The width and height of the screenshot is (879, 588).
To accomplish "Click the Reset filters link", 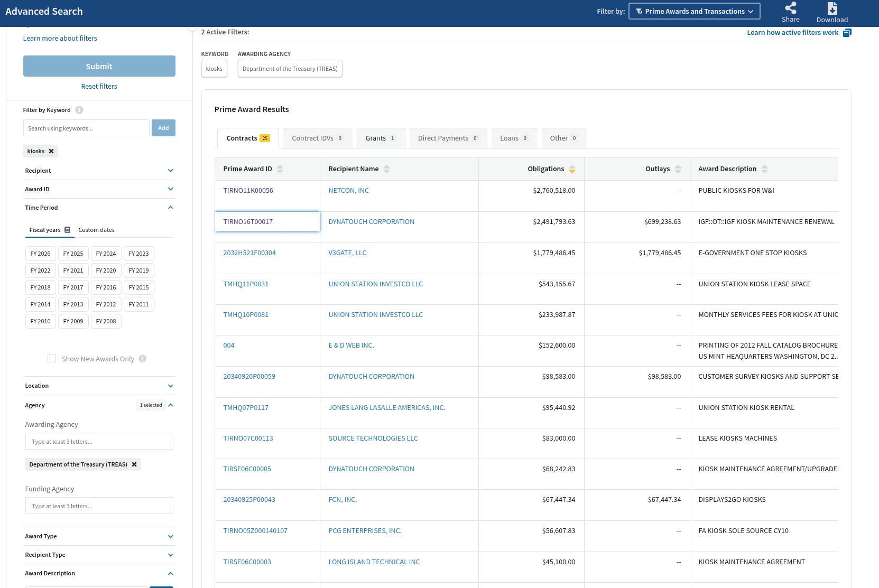I will [x=99, y=86].
